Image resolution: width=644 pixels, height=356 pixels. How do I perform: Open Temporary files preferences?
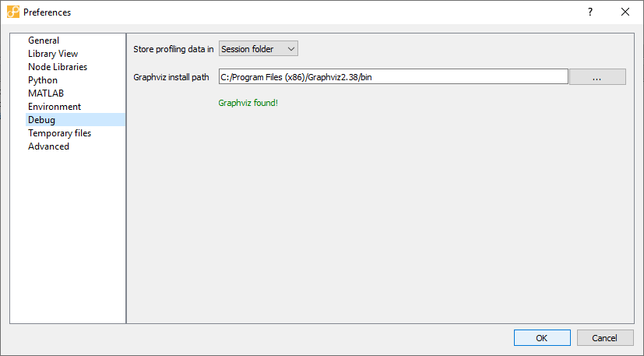[x=59, y=133]
